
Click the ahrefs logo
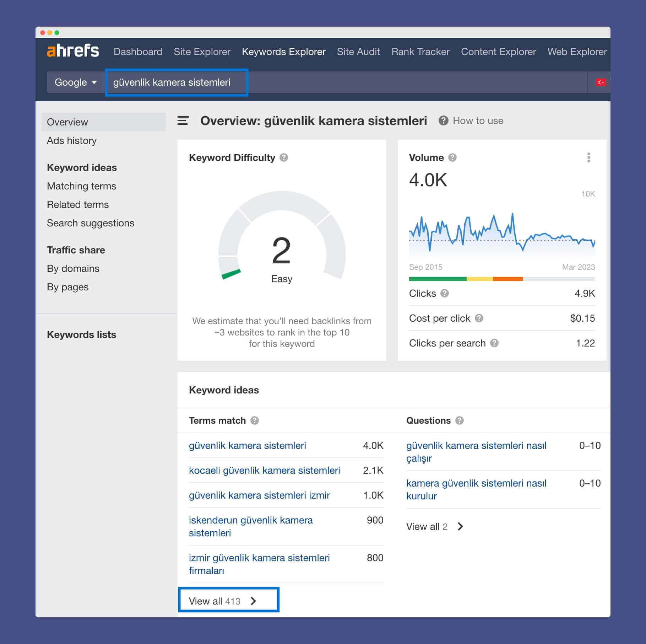[73, 51]
